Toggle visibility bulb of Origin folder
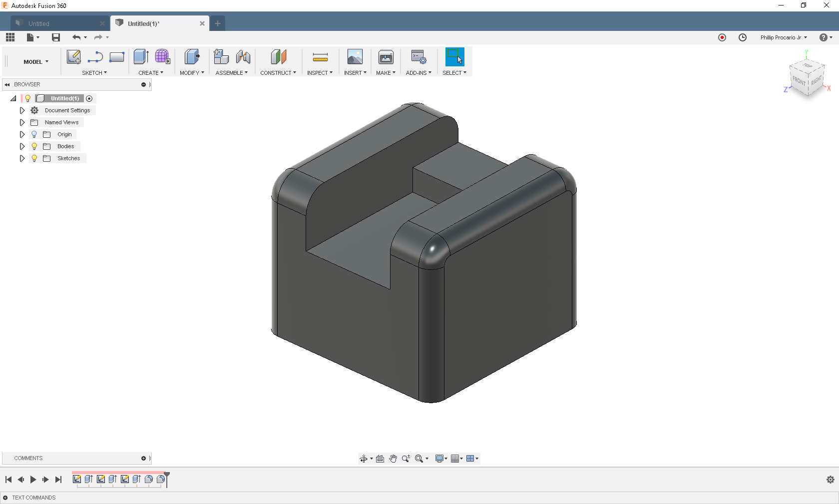839x504 pixels. pos(34,134)
